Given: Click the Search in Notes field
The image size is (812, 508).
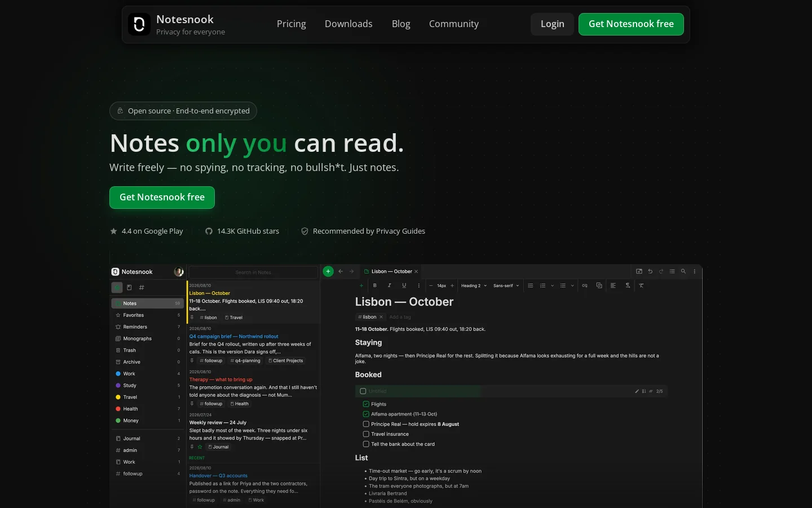Looking at the screenshot, I should pos(253,272).
